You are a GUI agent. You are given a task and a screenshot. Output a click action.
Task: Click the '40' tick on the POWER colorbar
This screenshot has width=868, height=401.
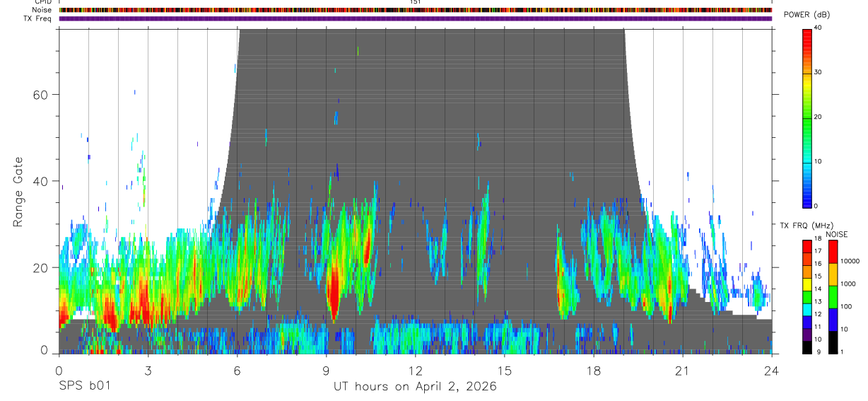point(819,28)
